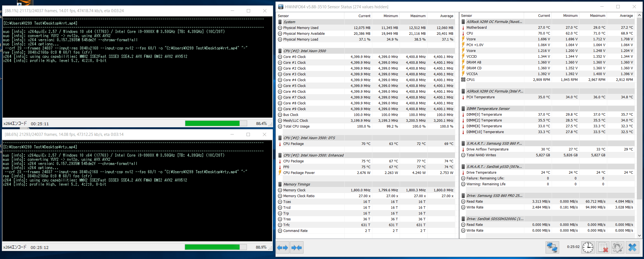This screenshot has width=644, height=259.
Task: Click lightning icon beside PCH +1.0V
Action: coord(463,45)
